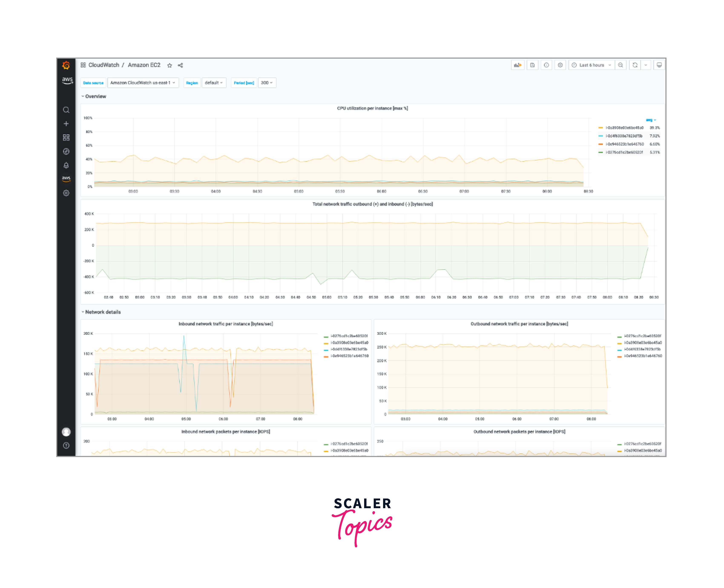Screen dimensions: 724x588
Task: Open the Period 300 dropdown
Action: pyautogui.click(x=267, y=83)
